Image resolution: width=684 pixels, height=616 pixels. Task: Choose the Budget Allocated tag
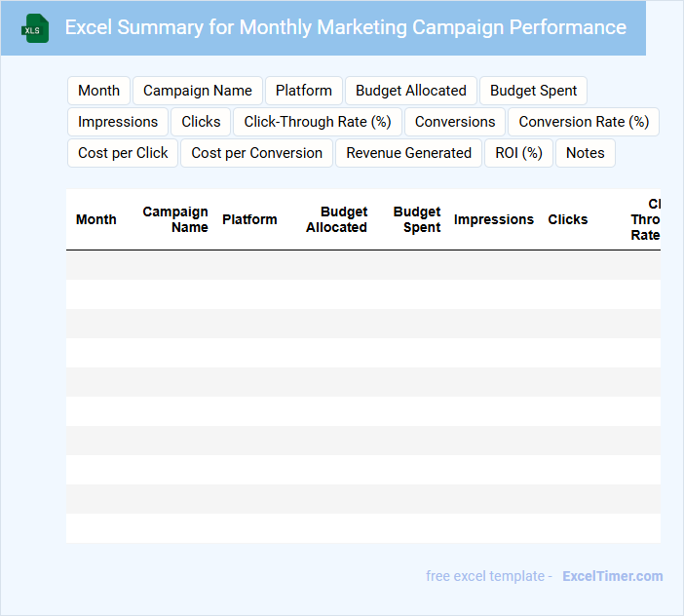(410, 91)
